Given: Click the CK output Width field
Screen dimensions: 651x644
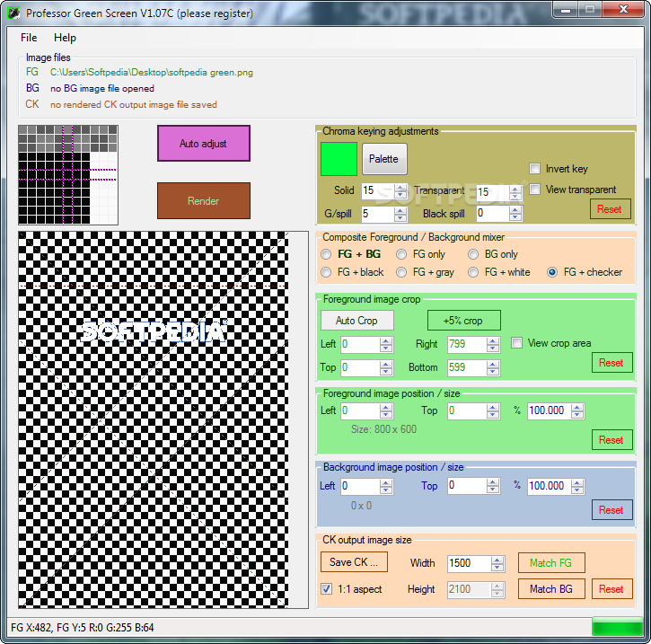Looking at the screenshot, I should (x=469, y=563).
